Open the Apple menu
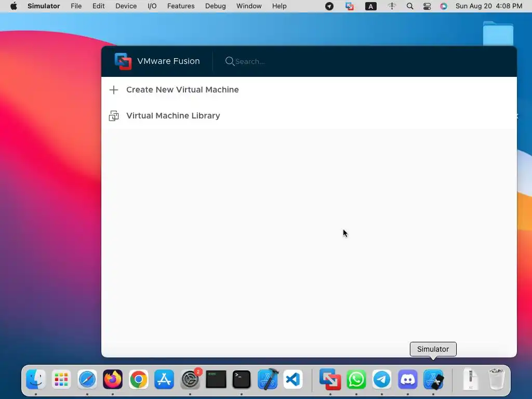Viewport: 532px width, 399px height. pyautogui.click(x=14, y=6)
